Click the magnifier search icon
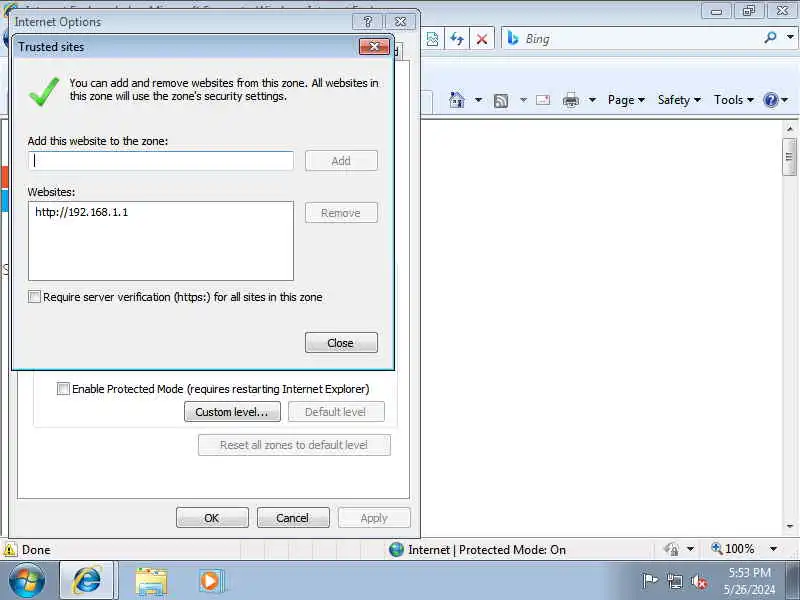Image resolution: width=800 pixels, height=600 pixels. coord(770,37)
